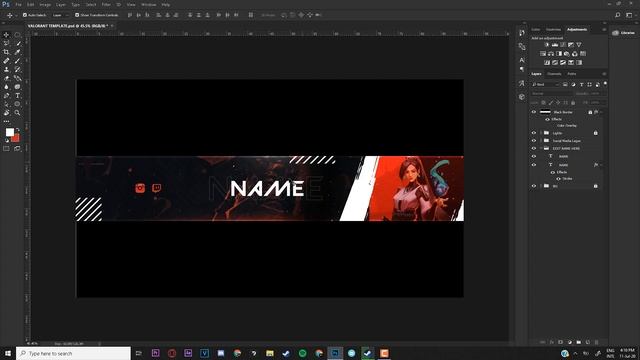The height and width of the screenshot is (360, 640).
Task: Toggle Quick Mask mode
Action: [x=7, y=149]
